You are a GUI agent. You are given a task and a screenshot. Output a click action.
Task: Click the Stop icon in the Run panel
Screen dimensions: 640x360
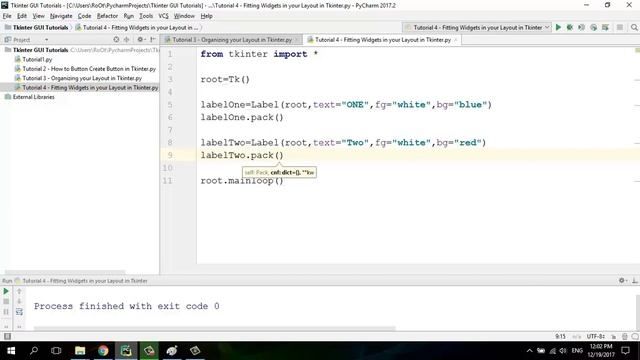click(x=6, y=301)
